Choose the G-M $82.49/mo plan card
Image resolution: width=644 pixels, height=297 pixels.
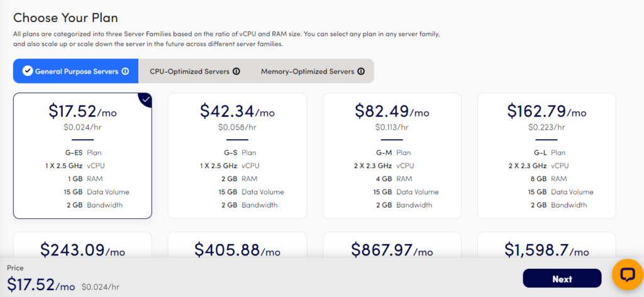point(392,155)
